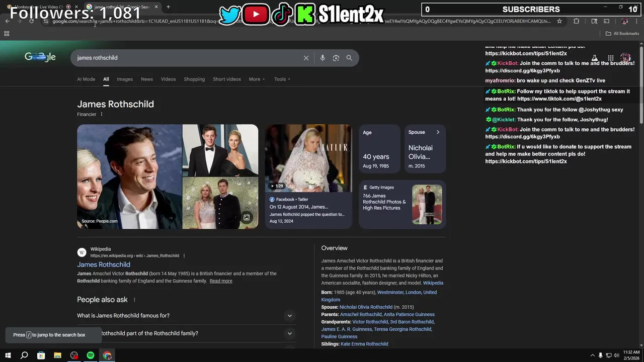
Task: Open volume control in the system tray
Action: [617, 355]
